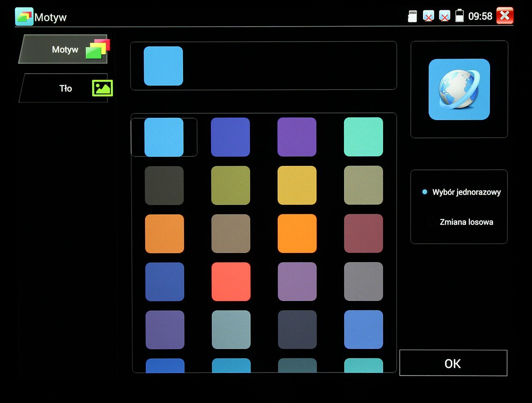Pick the taupe brown swatch in third row
The width and height of the screenshot is (532, 403).
coord(231,234)
